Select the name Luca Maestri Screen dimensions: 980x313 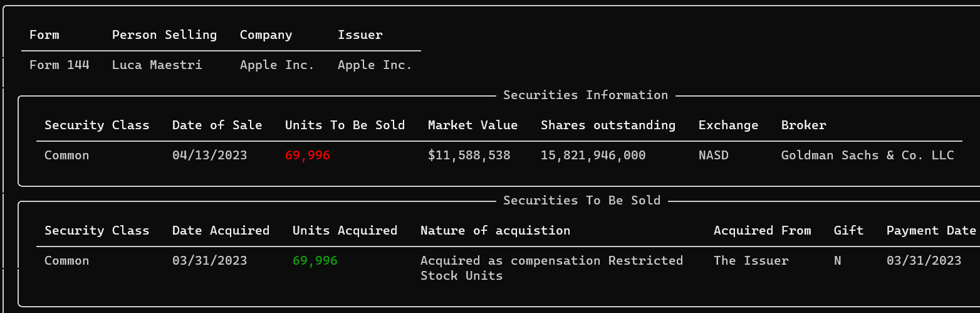tap(157, 65)
